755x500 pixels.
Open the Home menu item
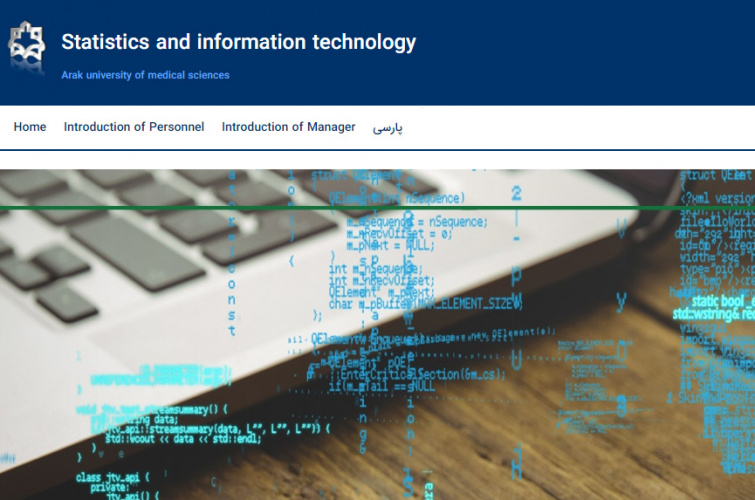click(30, 127)
